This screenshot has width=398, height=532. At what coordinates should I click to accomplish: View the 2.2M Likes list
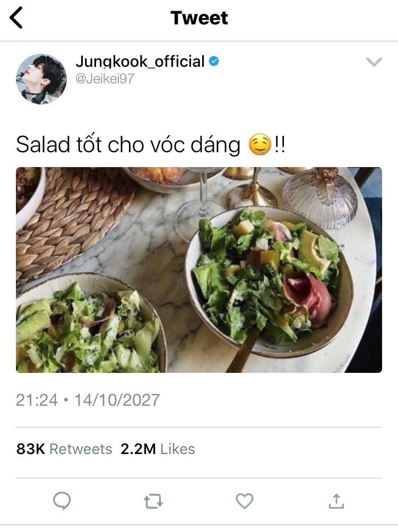click(x=158, y=449)
